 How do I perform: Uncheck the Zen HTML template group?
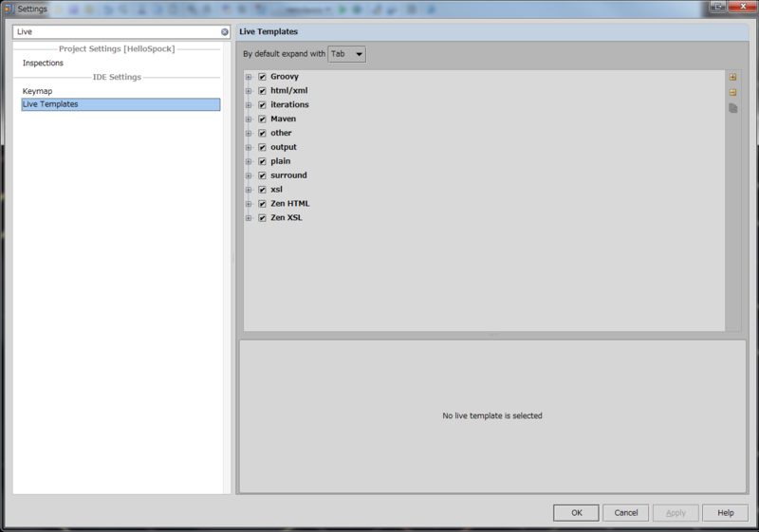point(262,204)
